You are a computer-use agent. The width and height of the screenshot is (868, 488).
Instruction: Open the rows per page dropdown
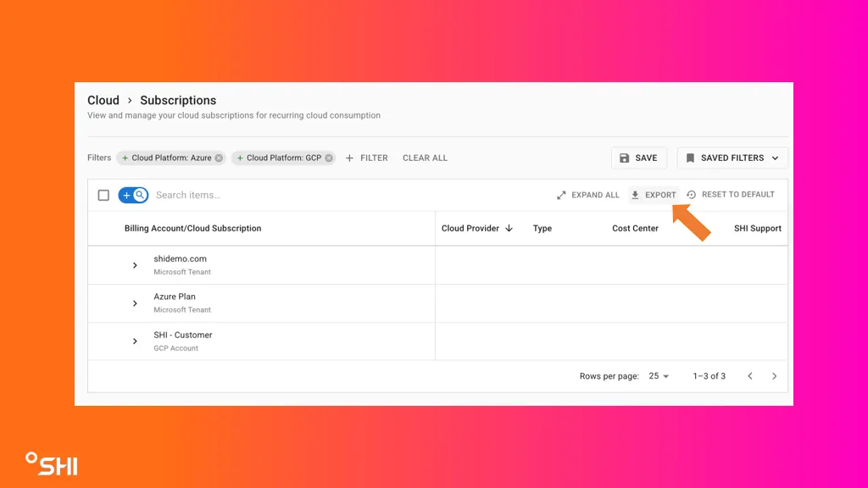coord(659,376)
